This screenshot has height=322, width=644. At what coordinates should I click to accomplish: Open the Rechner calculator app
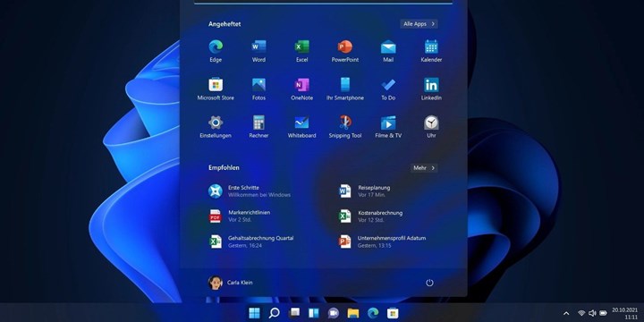[x=258, y=126]
